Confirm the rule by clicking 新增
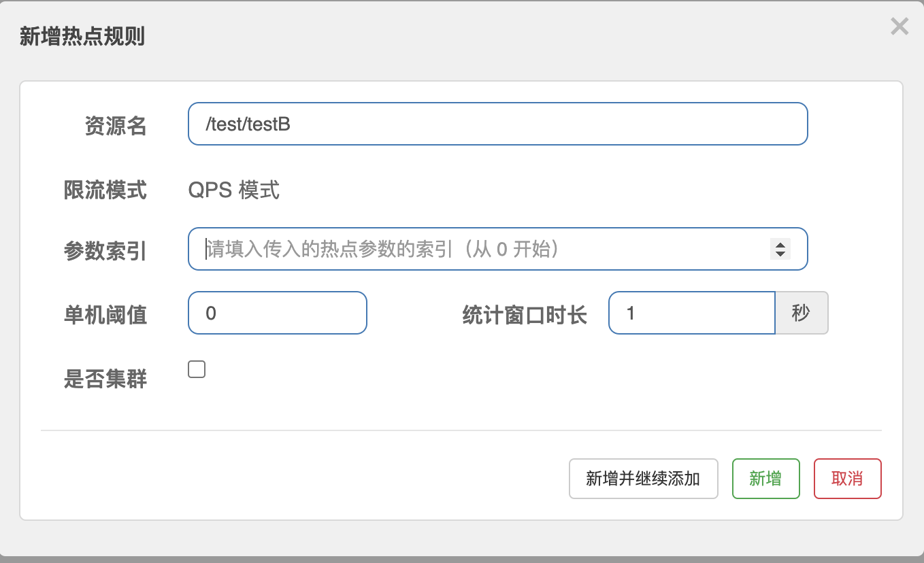 pos(765,478)
